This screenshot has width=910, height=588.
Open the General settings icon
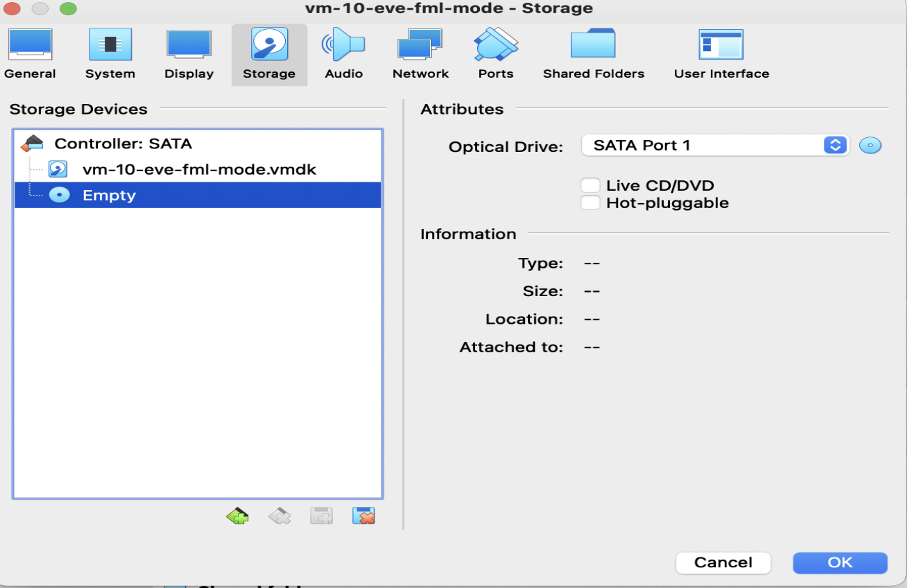click(x=30, y=54)
